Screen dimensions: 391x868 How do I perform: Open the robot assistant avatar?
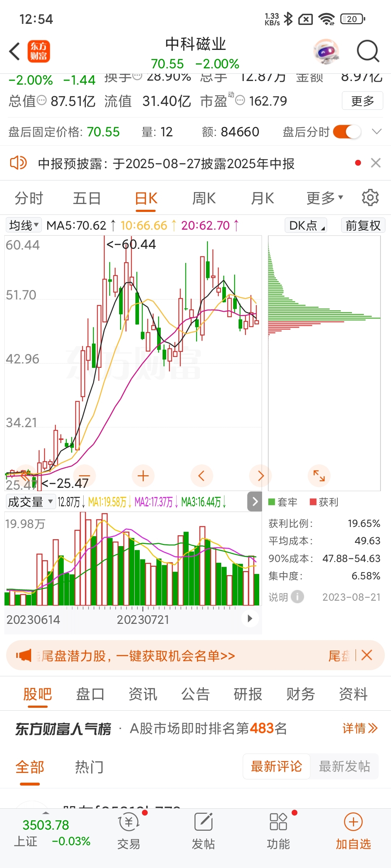326,51
